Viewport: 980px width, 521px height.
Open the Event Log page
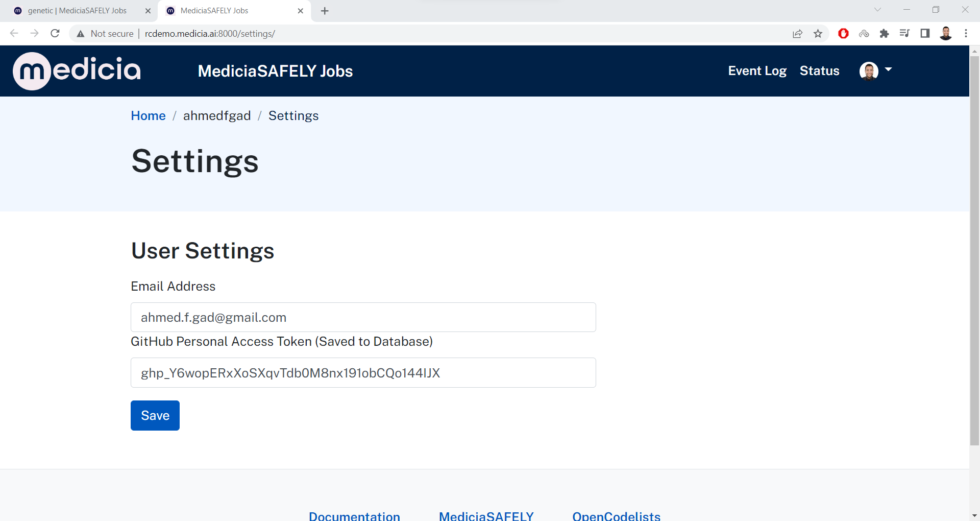coord(757,71)
